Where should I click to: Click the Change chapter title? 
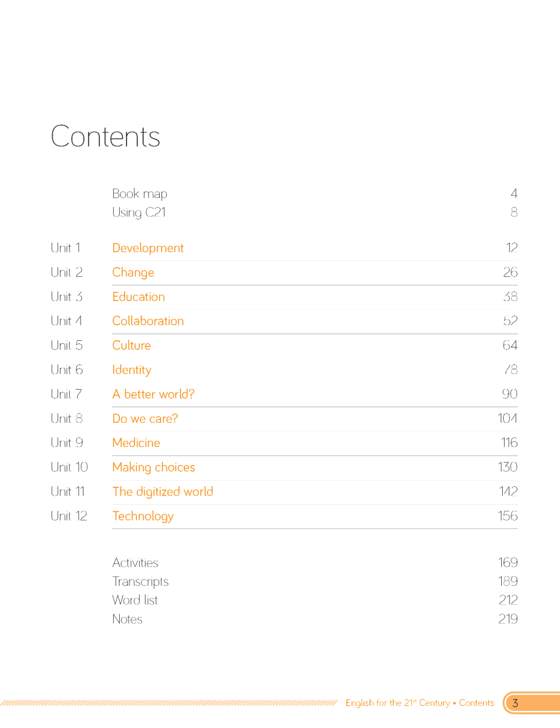133,272
